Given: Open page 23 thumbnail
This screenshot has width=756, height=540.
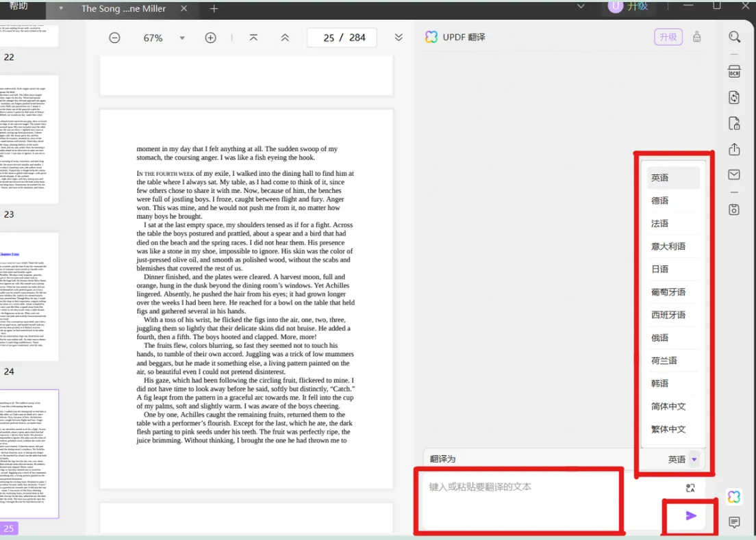Looking at the screenshot, I should coord(29,139).
